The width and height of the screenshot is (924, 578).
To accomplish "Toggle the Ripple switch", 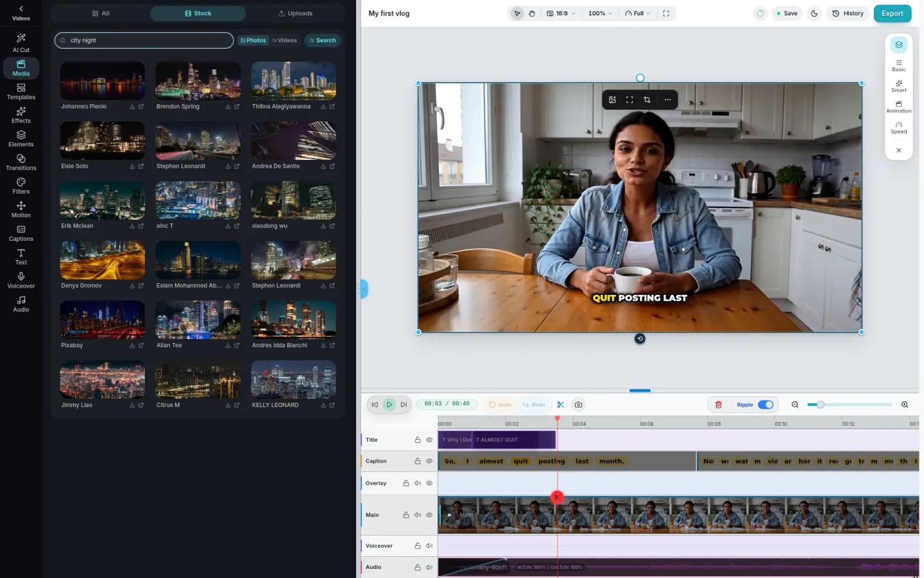I will (766, 405).
